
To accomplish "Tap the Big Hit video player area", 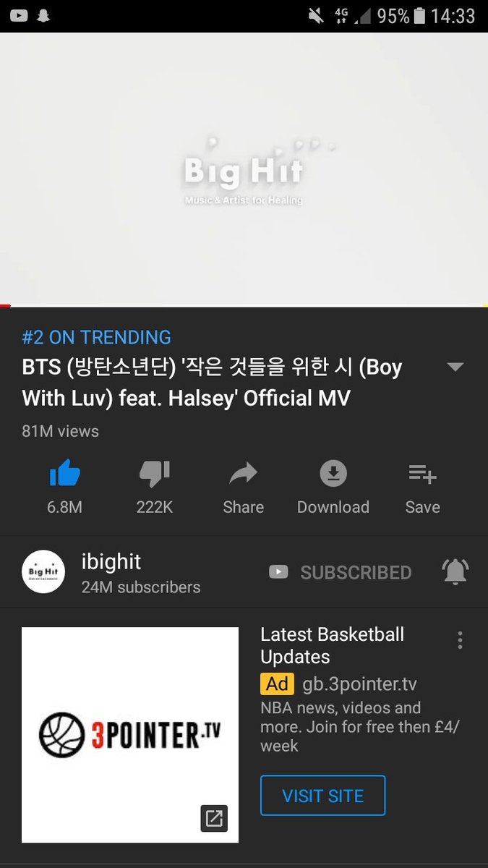I will [244, 169].
